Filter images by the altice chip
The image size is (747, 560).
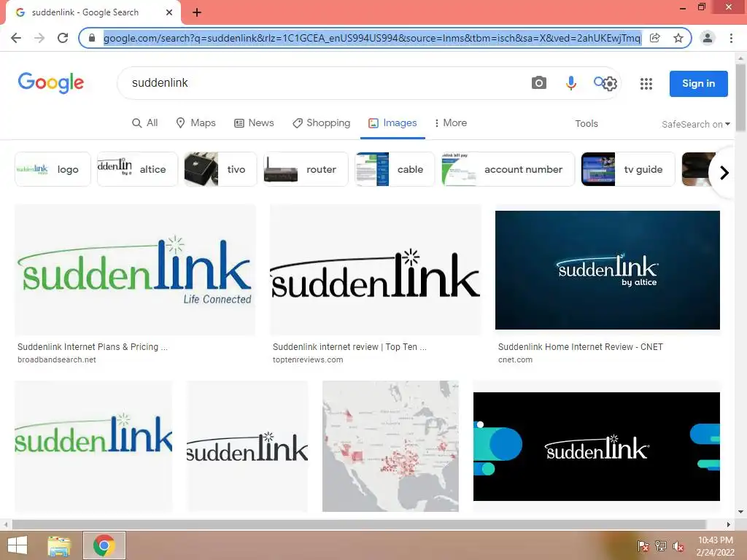[137, 169]
